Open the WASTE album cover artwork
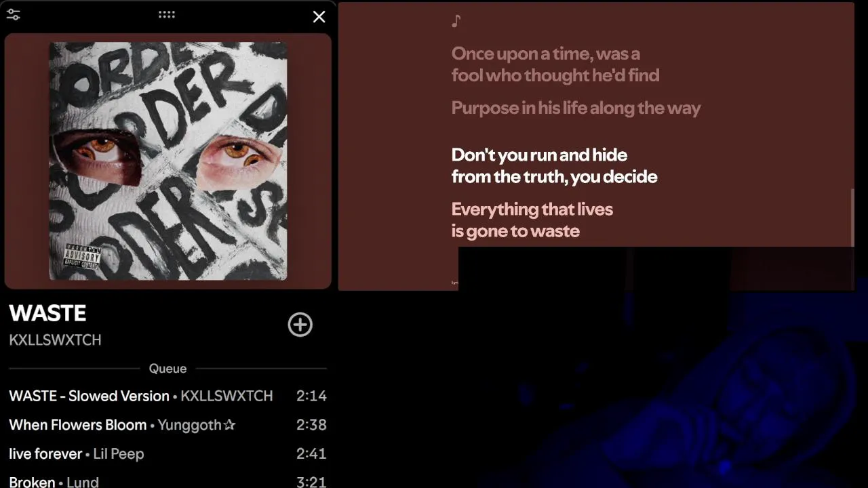The image size is (868, 488). (168, 161)
